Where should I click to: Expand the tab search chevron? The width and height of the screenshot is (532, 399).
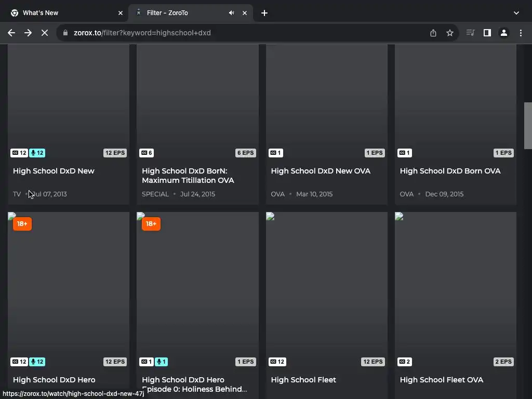tap(516, 13)
